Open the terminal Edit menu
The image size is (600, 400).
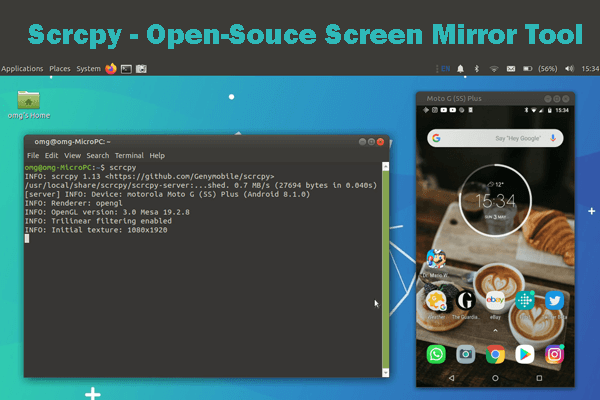51,156
